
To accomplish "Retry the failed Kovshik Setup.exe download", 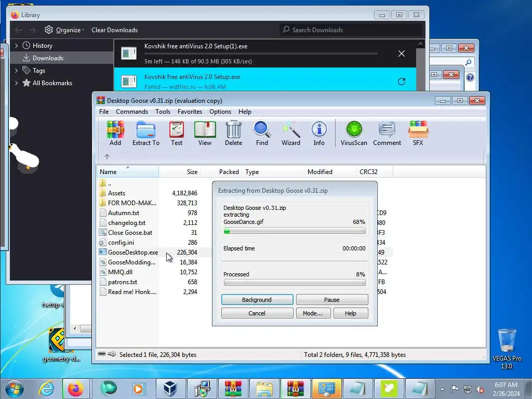I will [x=402, y=82].
